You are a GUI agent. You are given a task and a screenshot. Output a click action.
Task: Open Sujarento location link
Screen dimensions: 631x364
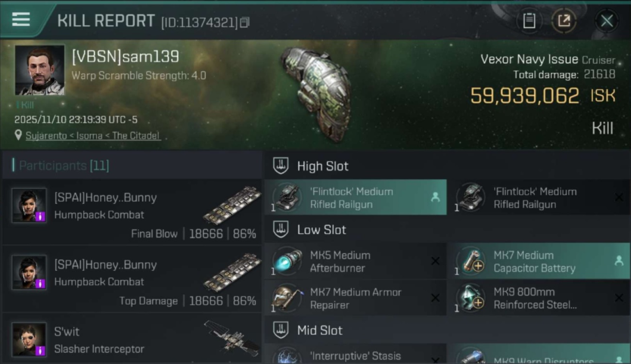pos(93,136)
